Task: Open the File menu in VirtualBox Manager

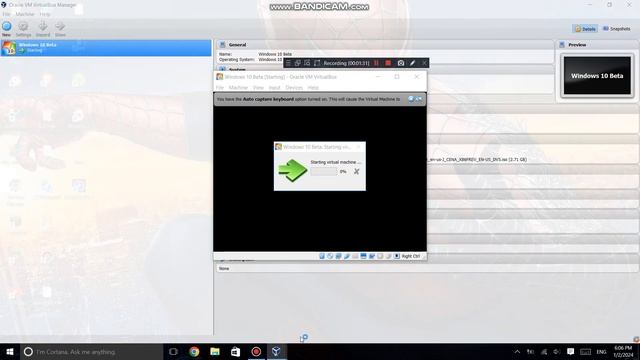Action: tap(6, 14)
